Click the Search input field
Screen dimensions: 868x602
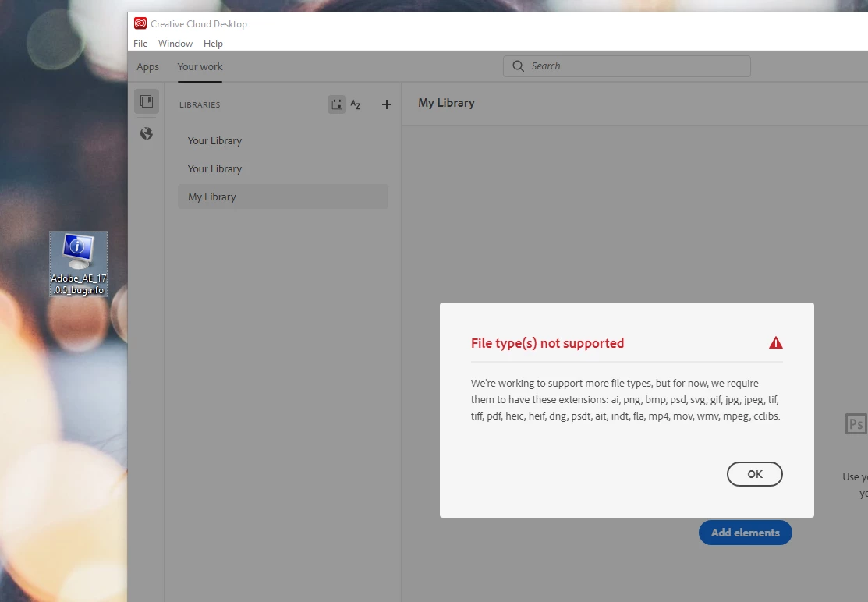tap(627, 66)
